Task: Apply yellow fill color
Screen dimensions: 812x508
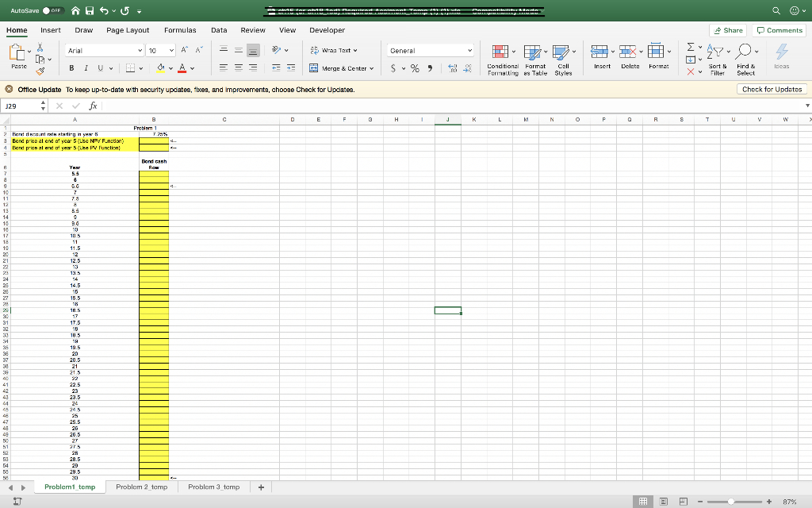Action: 160,68
